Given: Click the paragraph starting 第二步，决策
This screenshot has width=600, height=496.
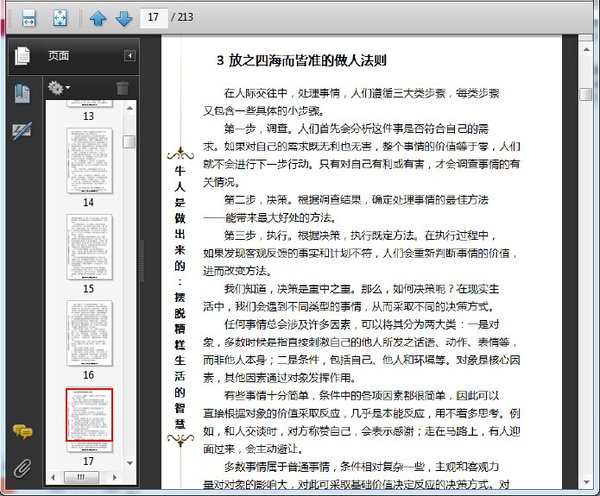Looking at the screenshot, I should [x=346, y=209].
